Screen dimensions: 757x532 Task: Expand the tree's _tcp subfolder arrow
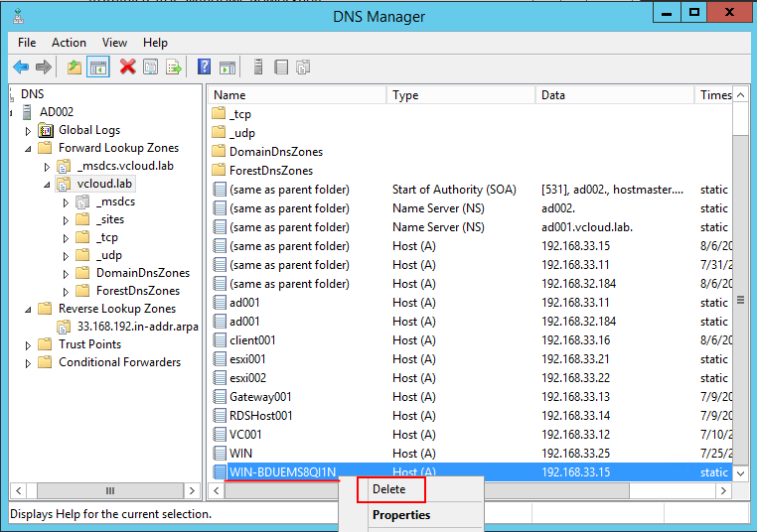point(66,238)
